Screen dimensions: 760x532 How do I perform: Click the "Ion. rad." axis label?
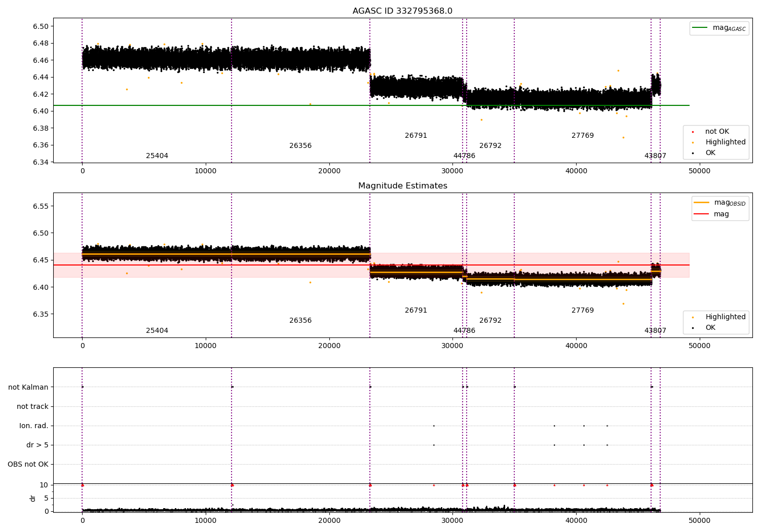pos(34,426)
